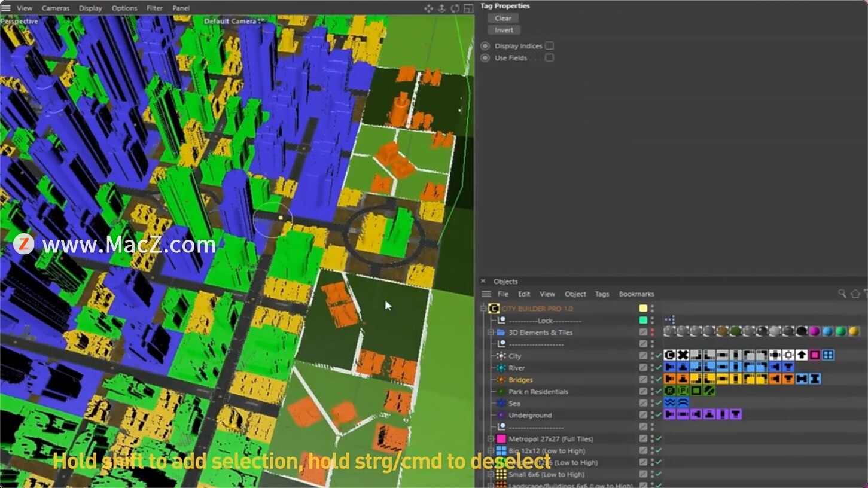Open the Cameras menu in the viewport
The image size is (868, 488).
(x=56, y=8)
